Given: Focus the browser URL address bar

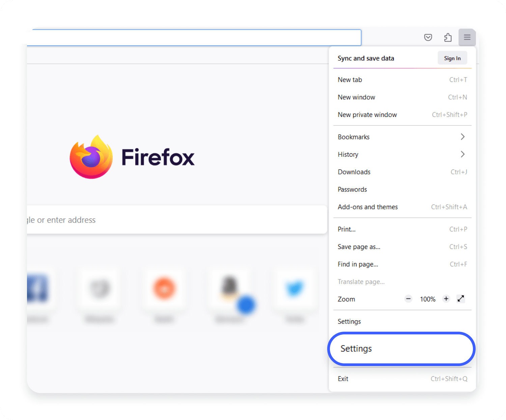Looking at the screenshot, I should pos(194,37).
